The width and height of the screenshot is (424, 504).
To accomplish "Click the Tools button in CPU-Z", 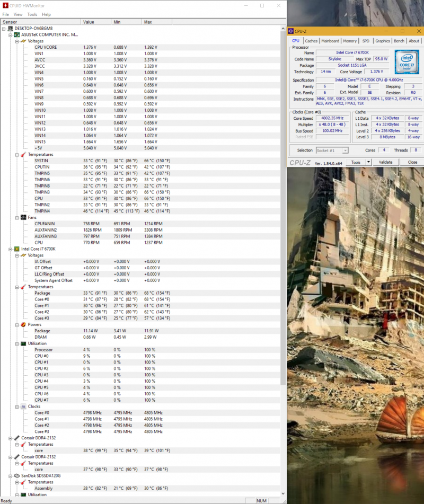I will [x=356, y=162].
